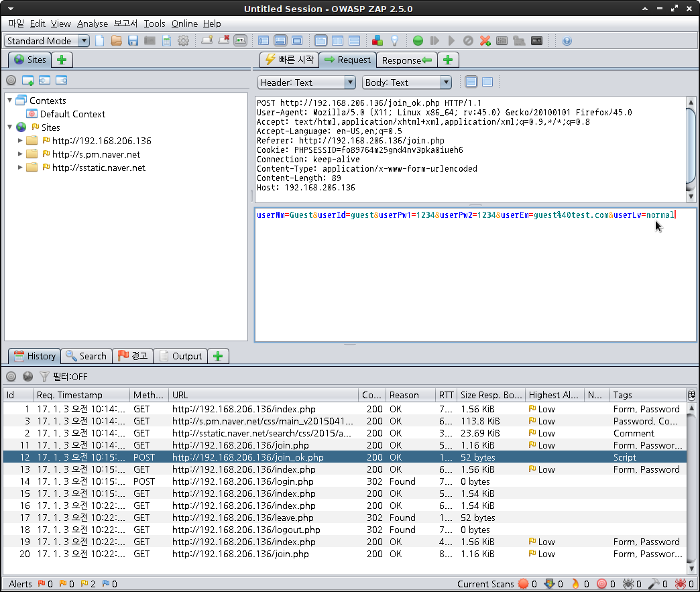Click the New Context icon with plus

[27, 80]
